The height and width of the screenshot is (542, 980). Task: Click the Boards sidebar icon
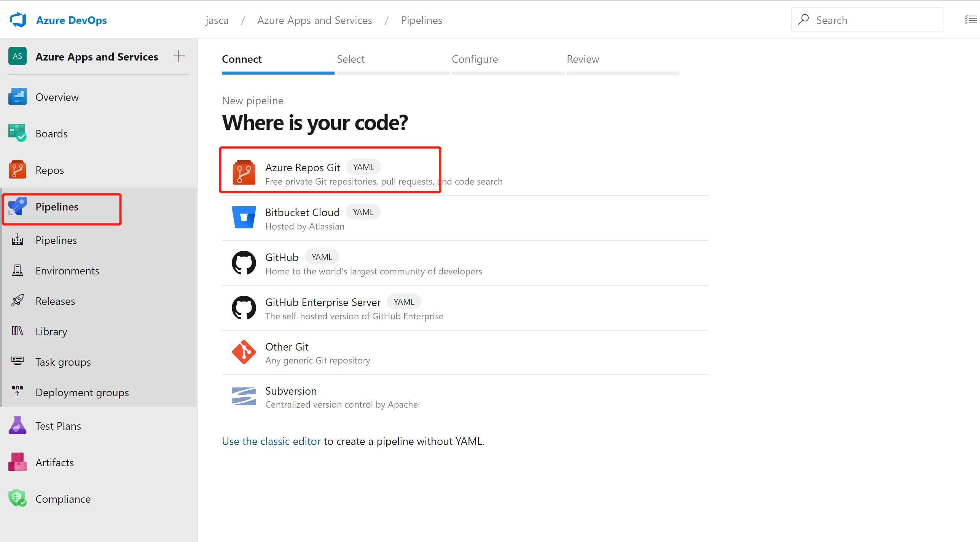pyautogui.click(x=18, y=133)
